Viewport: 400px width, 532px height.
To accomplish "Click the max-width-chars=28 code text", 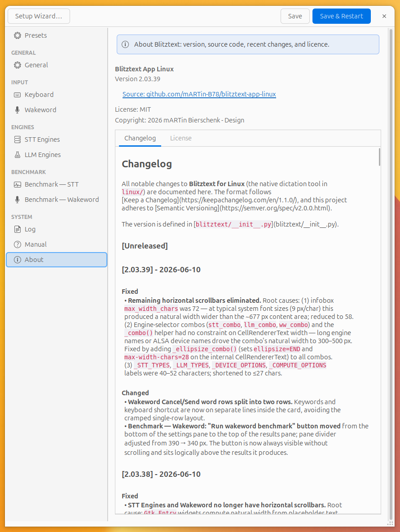I will point(157,357).
